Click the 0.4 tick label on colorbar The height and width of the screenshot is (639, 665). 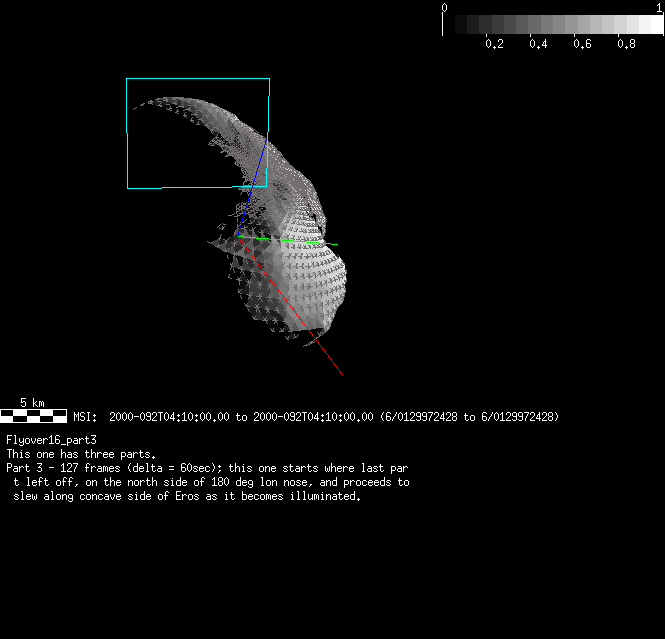pos(538,44)
